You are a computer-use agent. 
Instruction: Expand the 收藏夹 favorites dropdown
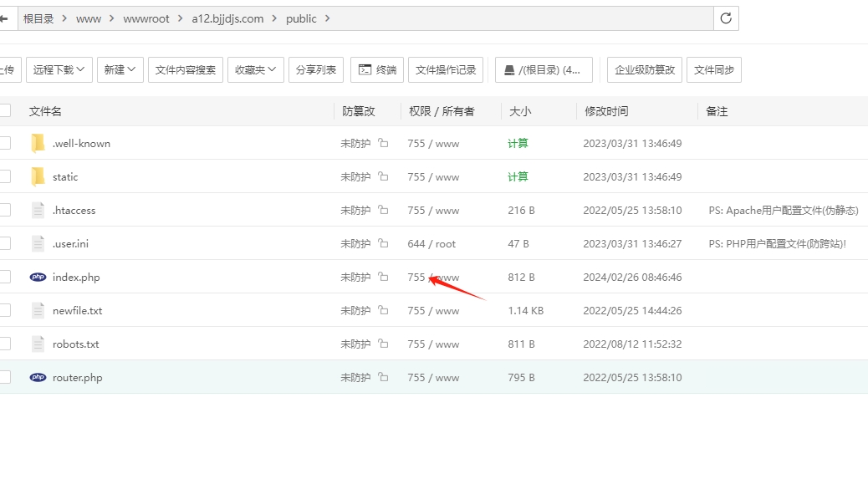tap(256, 69)
